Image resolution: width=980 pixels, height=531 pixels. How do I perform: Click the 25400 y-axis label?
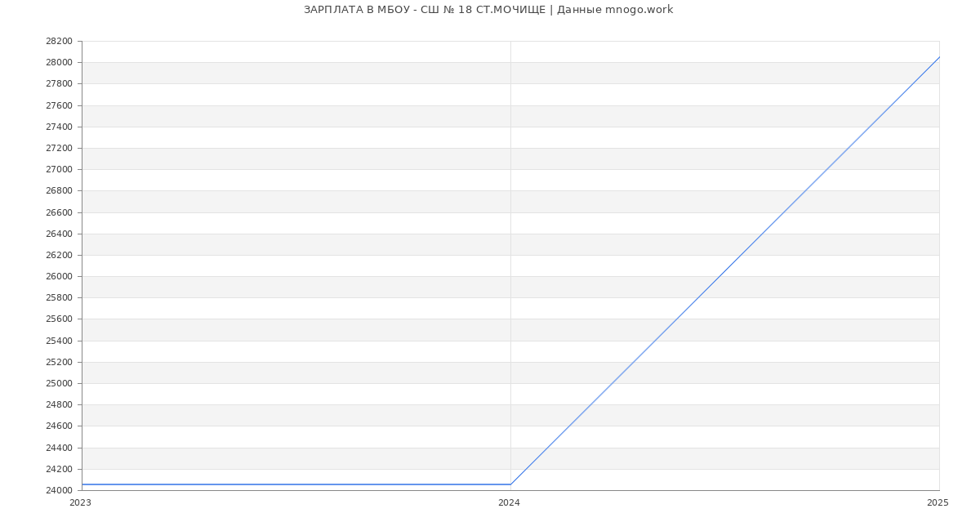pos(59,341)
